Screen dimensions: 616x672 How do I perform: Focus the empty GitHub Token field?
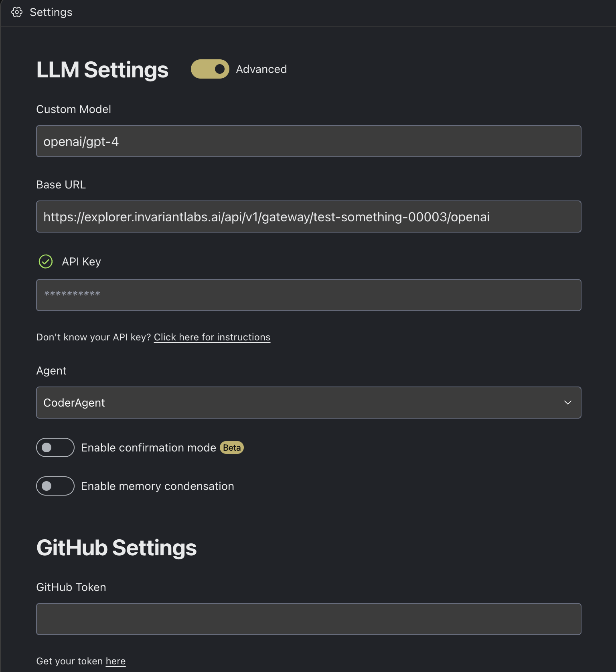[x=308, y=619]
